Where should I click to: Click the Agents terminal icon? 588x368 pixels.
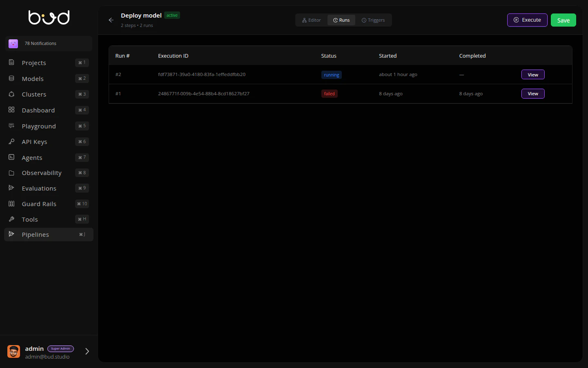coord(11,157)
